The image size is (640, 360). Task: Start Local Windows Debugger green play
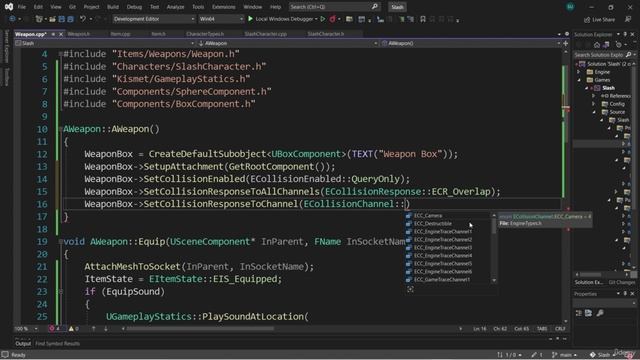click(250, 19)
